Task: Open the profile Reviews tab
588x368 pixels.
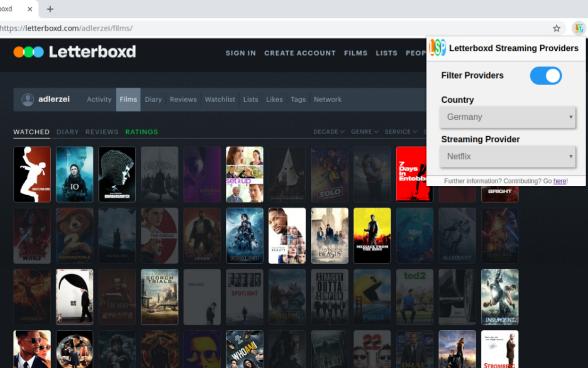Action: tap(183, 99)
